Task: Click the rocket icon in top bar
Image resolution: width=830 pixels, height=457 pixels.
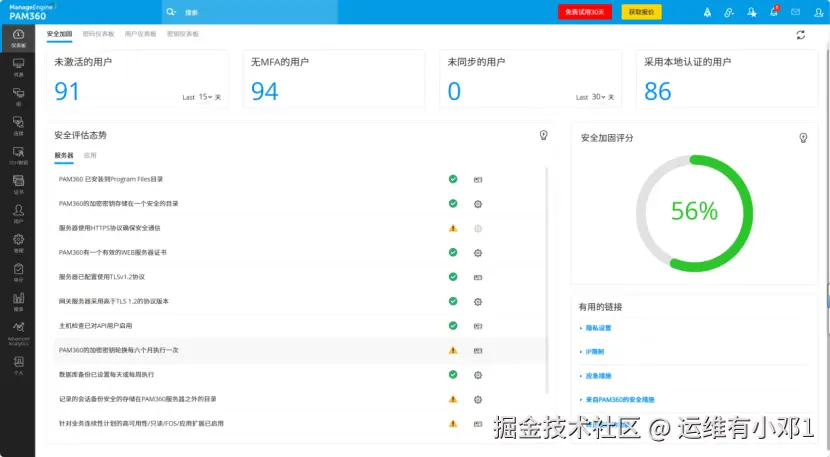Action: pos(707,12)
